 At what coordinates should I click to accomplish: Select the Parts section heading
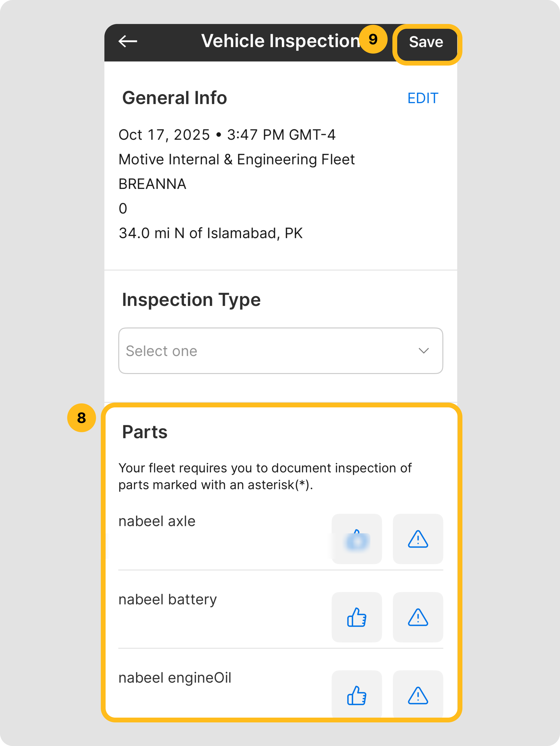(145, 432)
